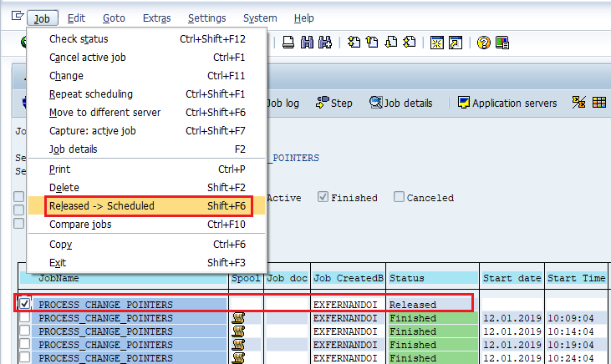This screenshot has height=364, width=611.
Task: Open the Settings menu
Action: click(207, 18)
